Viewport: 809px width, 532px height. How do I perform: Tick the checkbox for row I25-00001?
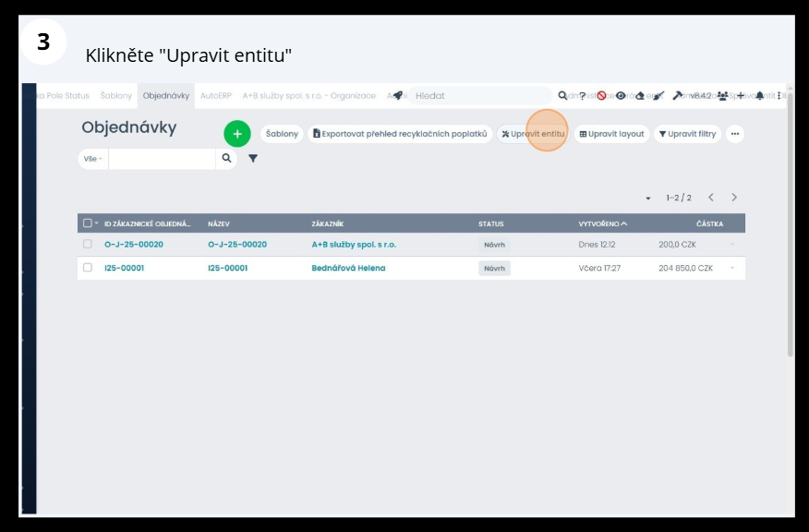click(x=87, y=267)
